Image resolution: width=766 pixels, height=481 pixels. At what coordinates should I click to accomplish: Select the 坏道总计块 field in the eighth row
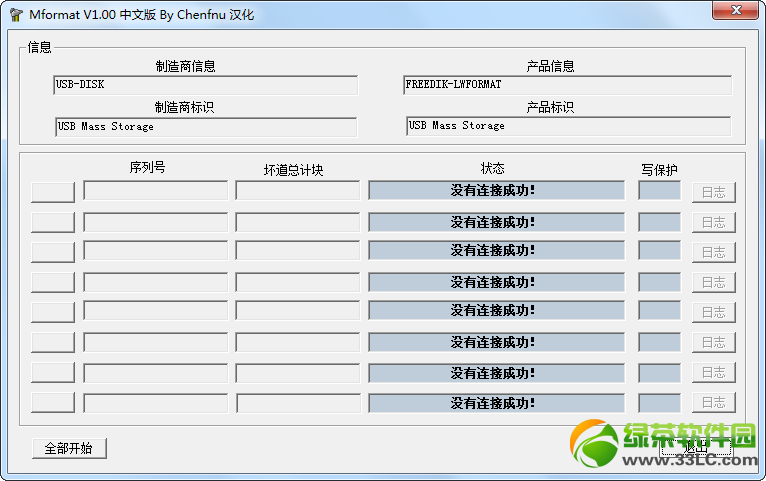pyautogui.click(x=298, y=403)
